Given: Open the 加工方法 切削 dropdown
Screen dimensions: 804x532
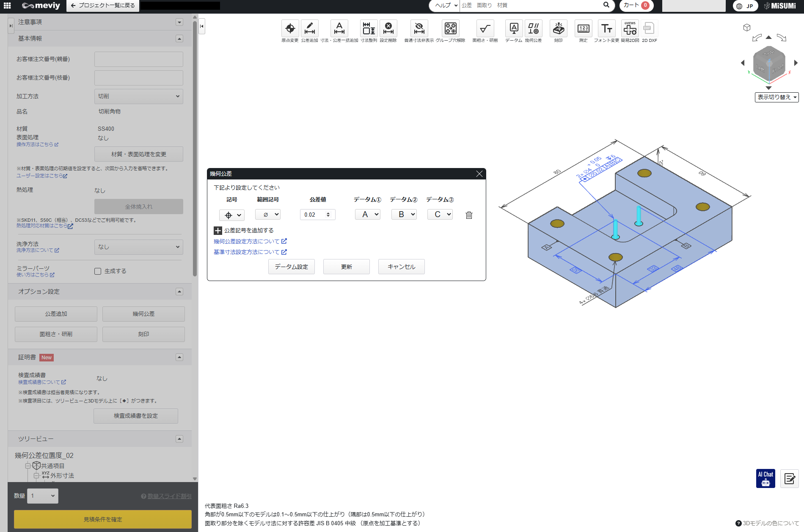Looking at the screenshot, I should [139, 96].
